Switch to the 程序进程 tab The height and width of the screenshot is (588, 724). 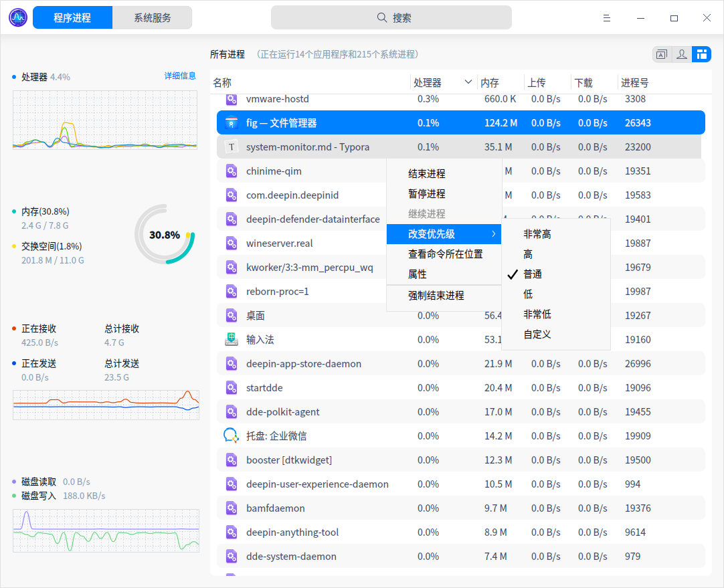(x=72, y=17)
